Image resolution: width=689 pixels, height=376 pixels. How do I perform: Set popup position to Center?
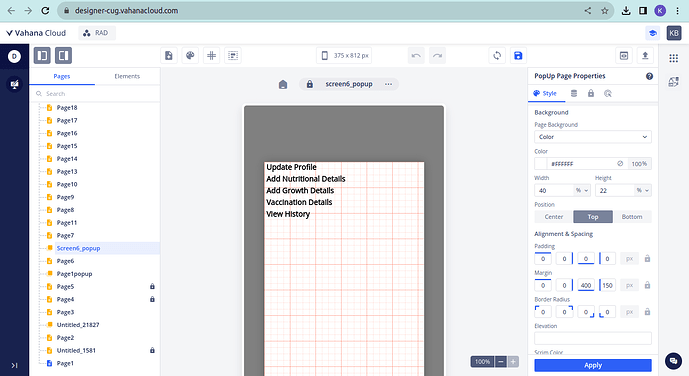554,217
